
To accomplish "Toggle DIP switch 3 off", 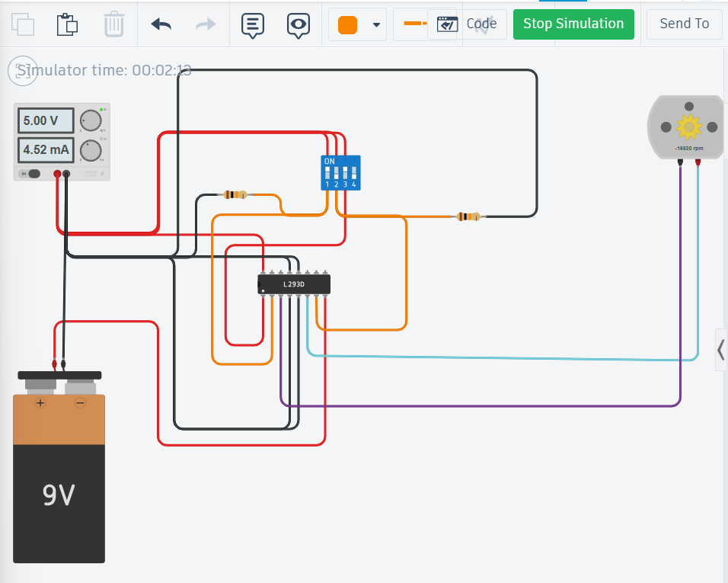I will [345, 172].
